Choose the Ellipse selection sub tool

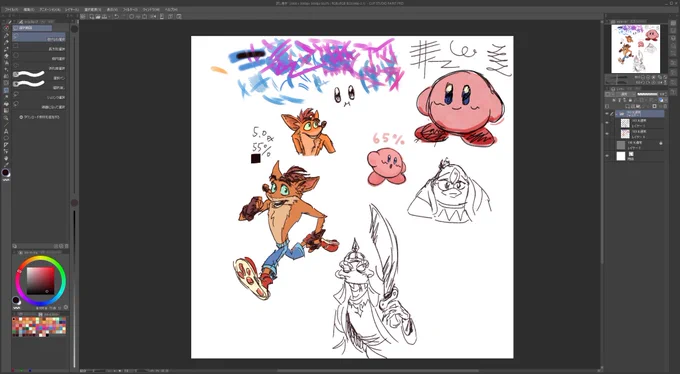coord(39,58)
